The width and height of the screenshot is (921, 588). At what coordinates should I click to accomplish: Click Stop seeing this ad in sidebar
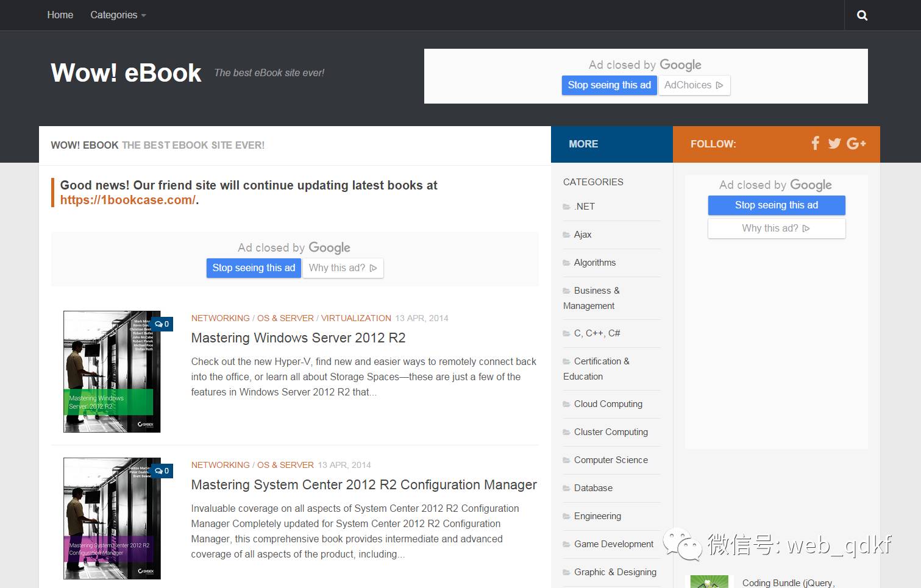coord(777,205)
